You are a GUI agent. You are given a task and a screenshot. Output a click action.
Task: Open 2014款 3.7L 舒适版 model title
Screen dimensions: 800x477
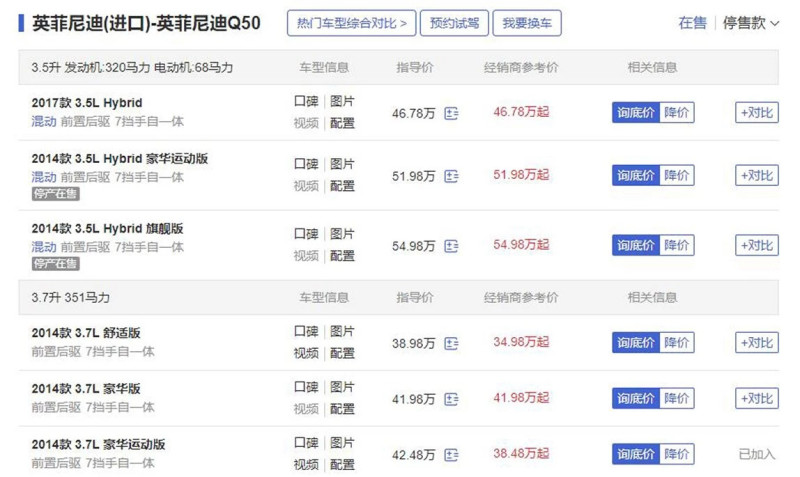point(86,333)
